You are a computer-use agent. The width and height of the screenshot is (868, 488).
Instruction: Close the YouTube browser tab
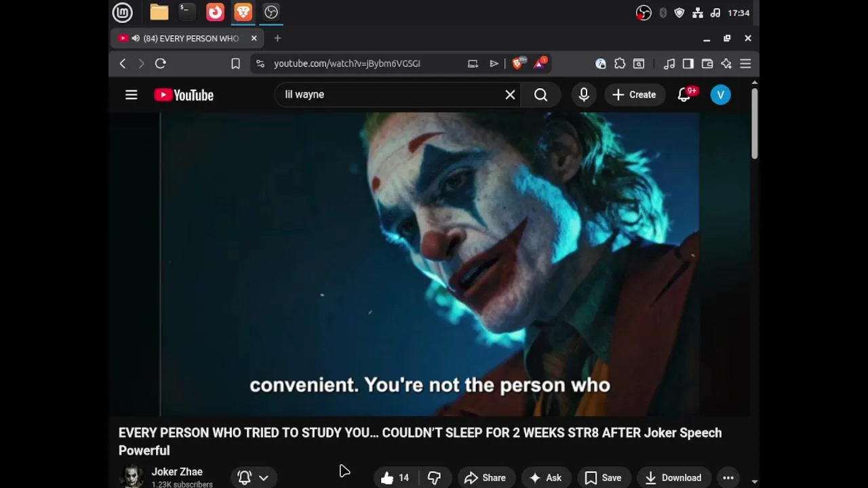(x=254, y=39)
